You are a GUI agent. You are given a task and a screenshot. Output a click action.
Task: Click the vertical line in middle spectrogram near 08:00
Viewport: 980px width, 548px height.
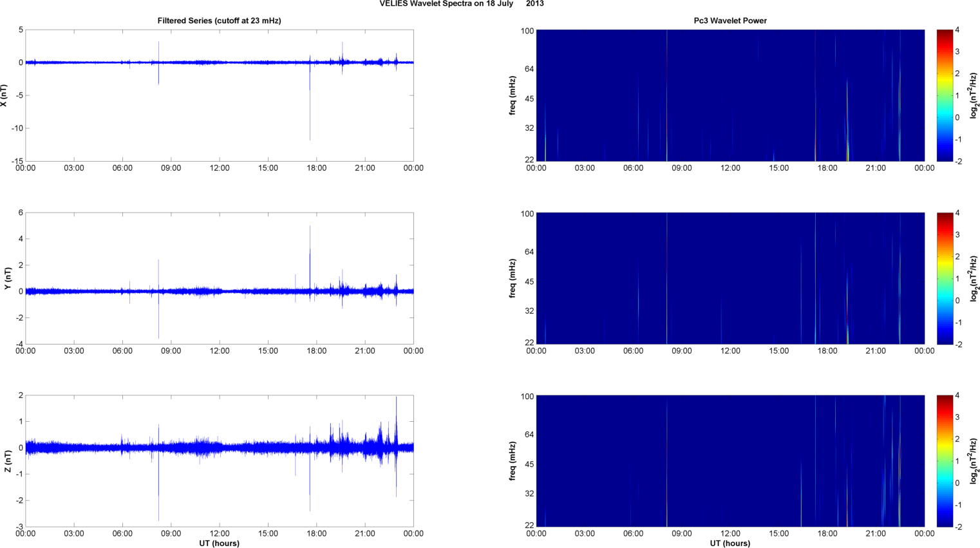[x=667, y=278]
